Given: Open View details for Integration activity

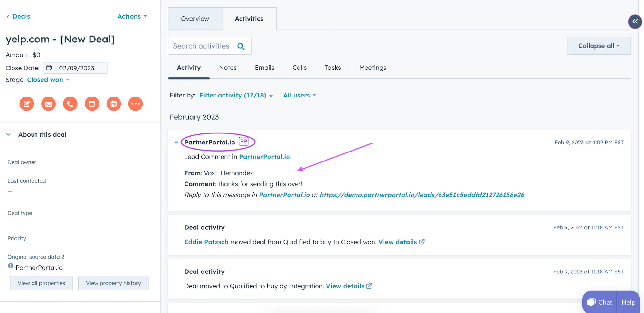Looking at the screenshot, I should pyautogui.click(x=345, y=286).
